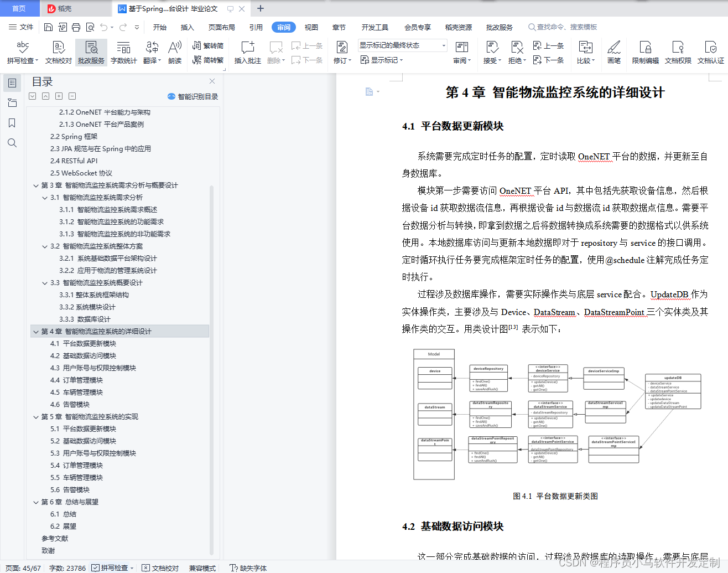Open the 比较 compare documents tool
The height and width of the screenshot is (573, 728).
[x=585, y=53]
